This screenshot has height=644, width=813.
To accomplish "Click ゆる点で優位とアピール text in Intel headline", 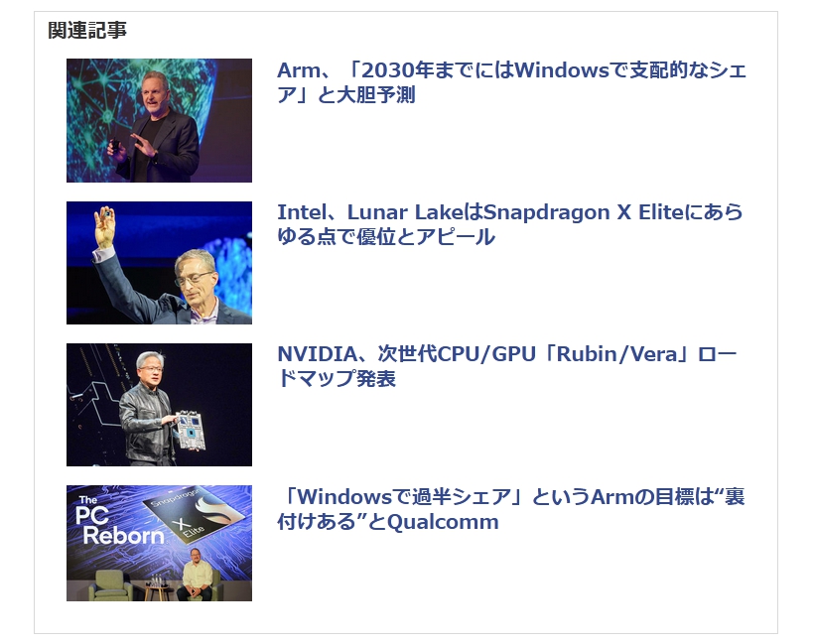I will 386,237.
